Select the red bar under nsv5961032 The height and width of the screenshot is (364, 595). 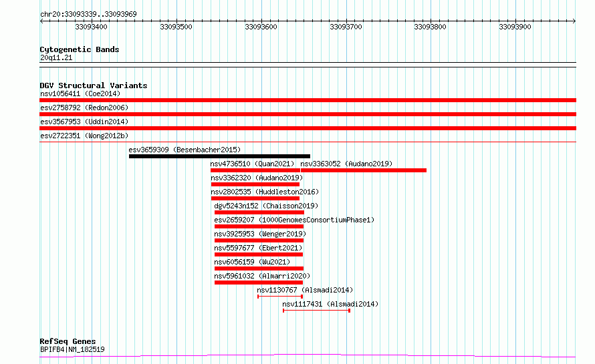[259, 283]
